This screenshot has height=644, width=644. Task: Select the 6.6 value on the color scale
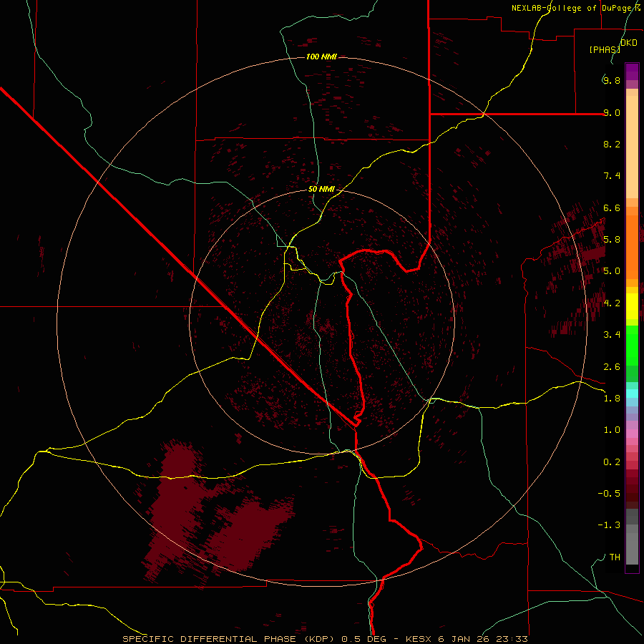(x=612, y=208)
